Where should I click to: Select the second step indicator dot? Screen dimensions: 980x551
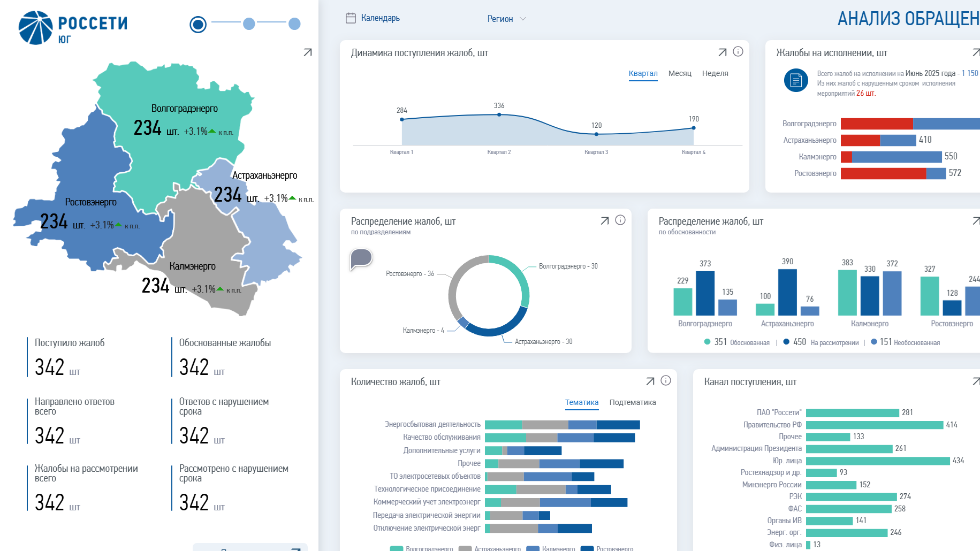point(249,24)
